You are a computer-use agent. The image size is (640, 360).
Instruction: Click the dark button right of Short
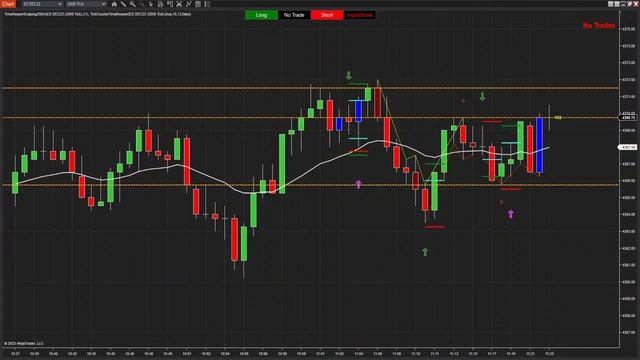360,15
